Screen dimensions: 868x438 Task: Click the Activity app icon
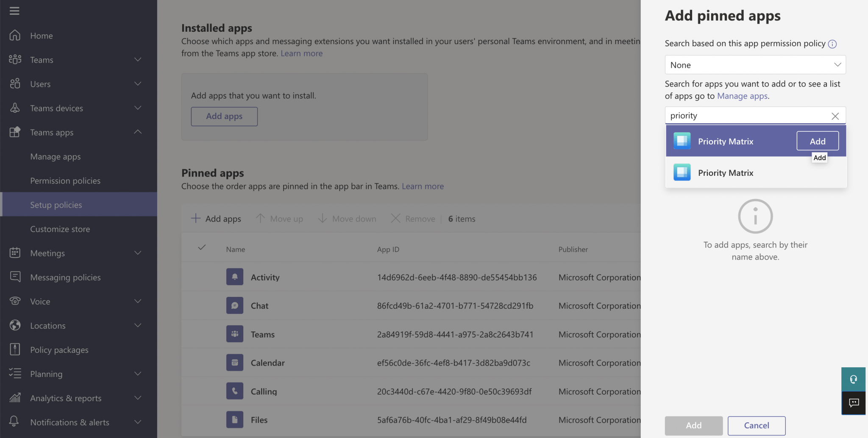pos(234,277)
